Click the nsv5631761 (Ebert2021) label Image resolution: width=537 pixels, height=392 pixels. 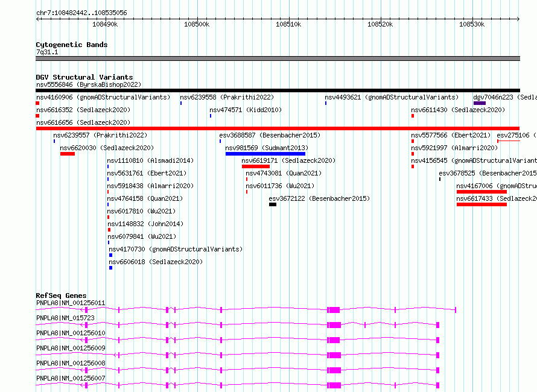tap(147, 173)
